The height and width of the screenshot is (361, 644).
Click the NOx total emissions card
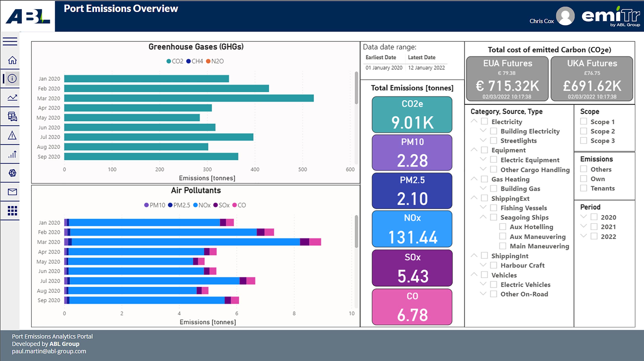412,229
